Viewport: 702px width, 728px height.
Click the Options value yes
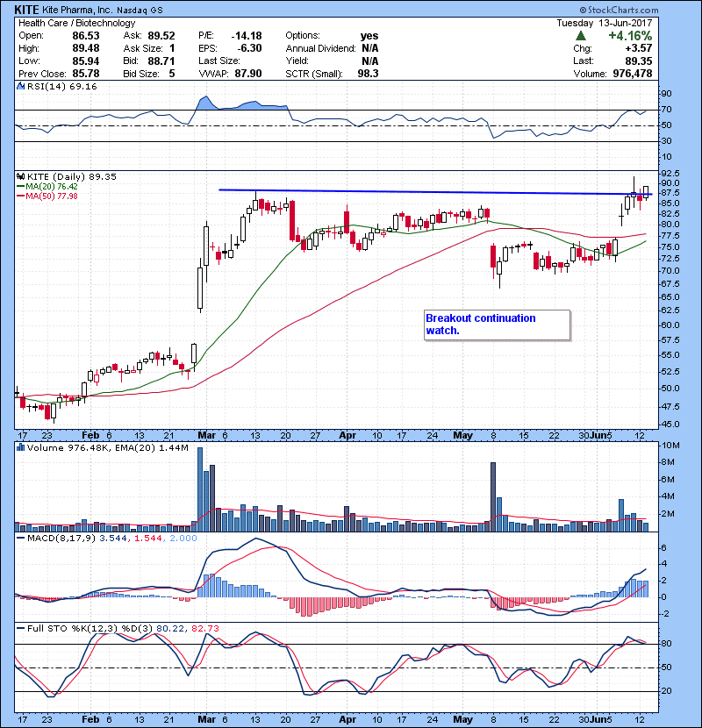pyautogui.click(x=369, y=36)
